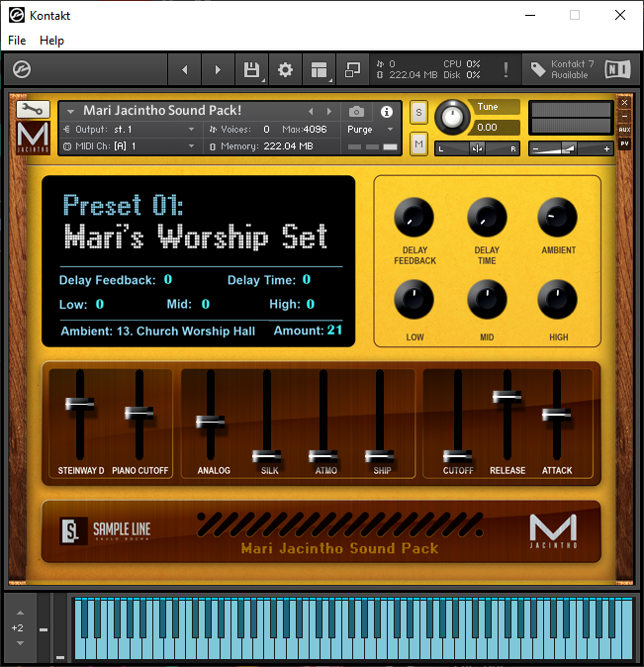The height and width of the screenshot is (667, 644).
Task: Toggle the PV button
Action: 624,143
